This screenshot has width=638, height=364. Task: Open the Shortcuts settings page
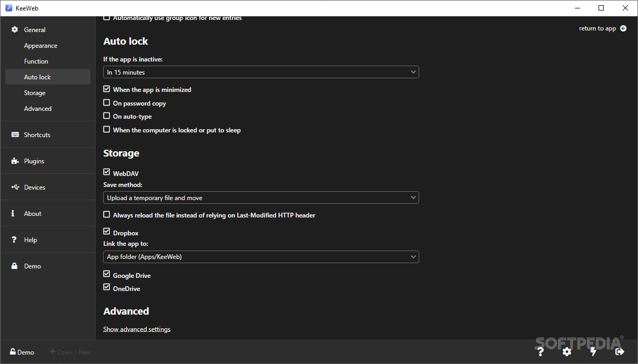pos(48,135)
